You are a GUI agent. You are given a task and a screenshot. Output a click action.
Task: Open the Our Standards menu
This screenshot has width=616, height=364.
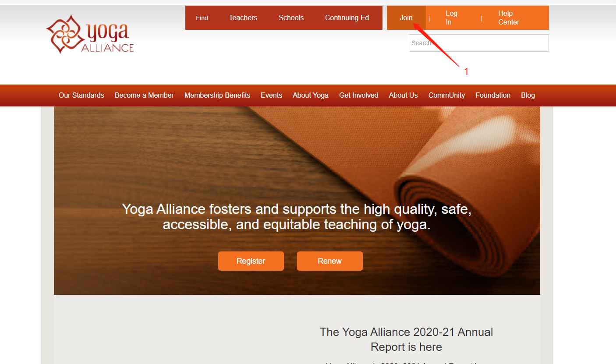81,95
